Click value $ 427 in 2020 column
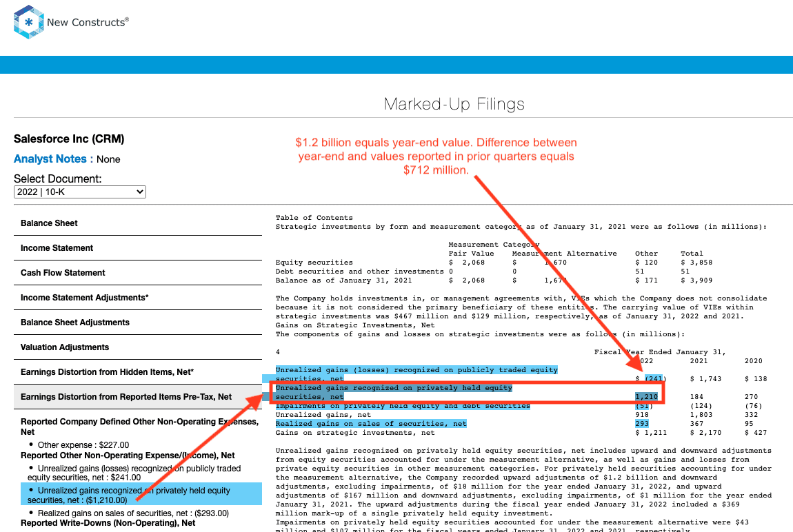793x532 pixels. pyautogui.click(x=756, y=433)
